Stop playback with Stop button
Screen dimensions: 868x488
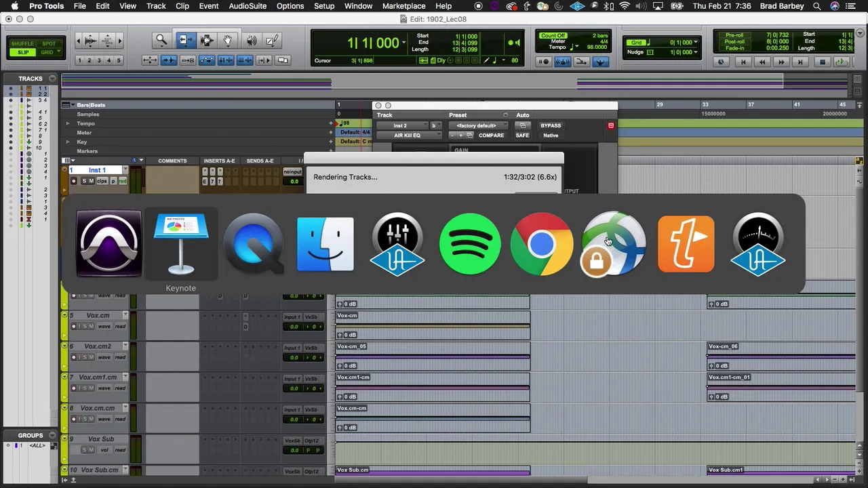[x=823, y=62]
